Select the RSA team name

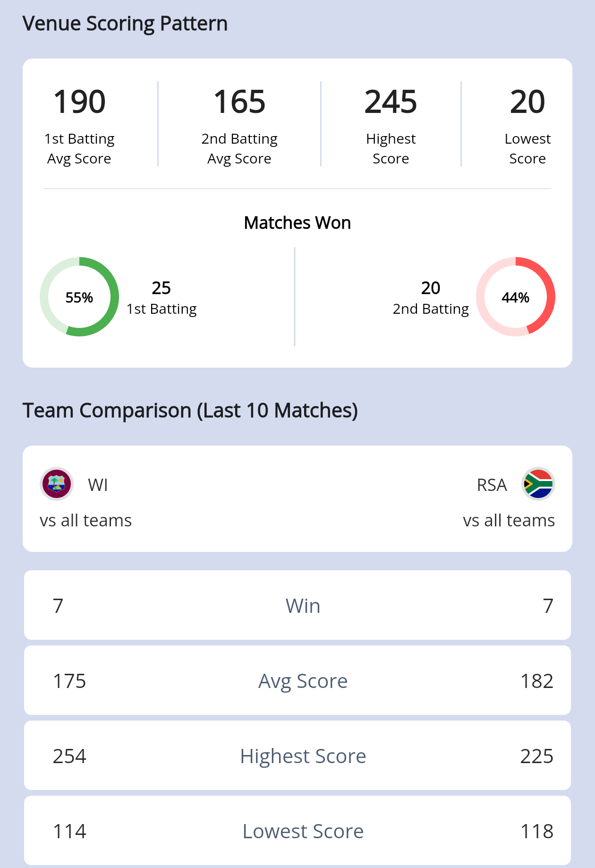pos(492,485)
